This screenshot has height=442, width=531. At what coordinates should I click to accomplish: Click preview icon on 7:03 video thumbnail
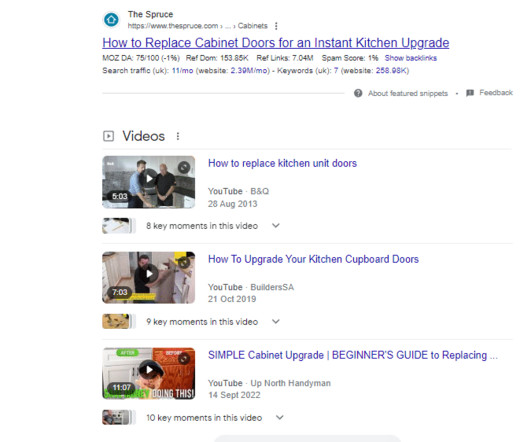tap(184, 262)
